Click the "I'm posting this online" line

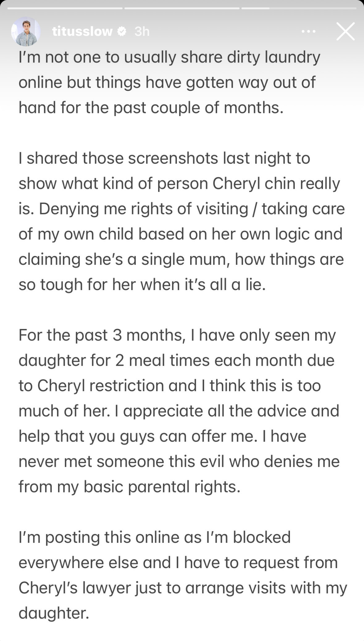pyautogui.click(x=154, y=537)
